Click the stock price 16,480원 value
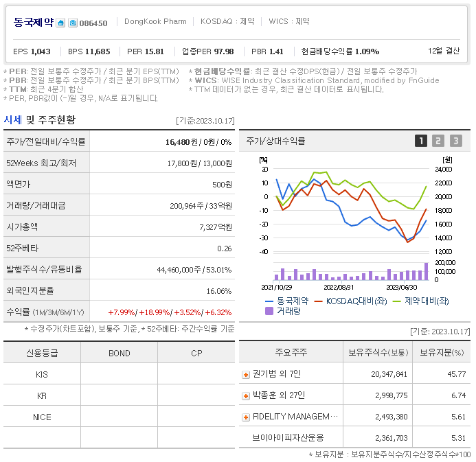 (181, 142)
